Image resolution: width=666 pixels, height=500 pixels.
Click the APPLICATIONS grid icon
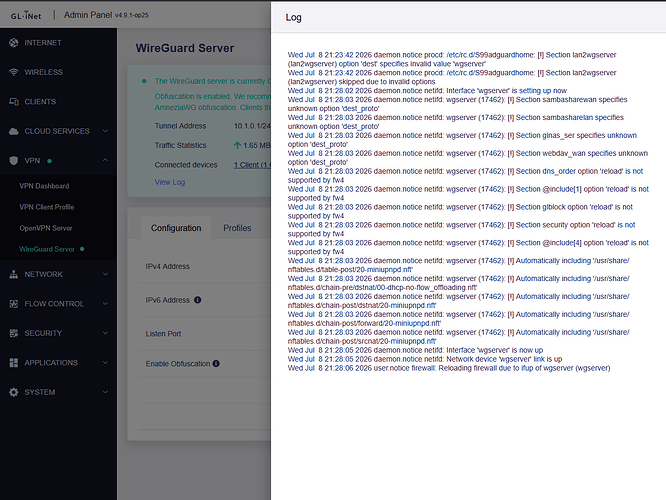pyautogui.click(x=14, y=363)
